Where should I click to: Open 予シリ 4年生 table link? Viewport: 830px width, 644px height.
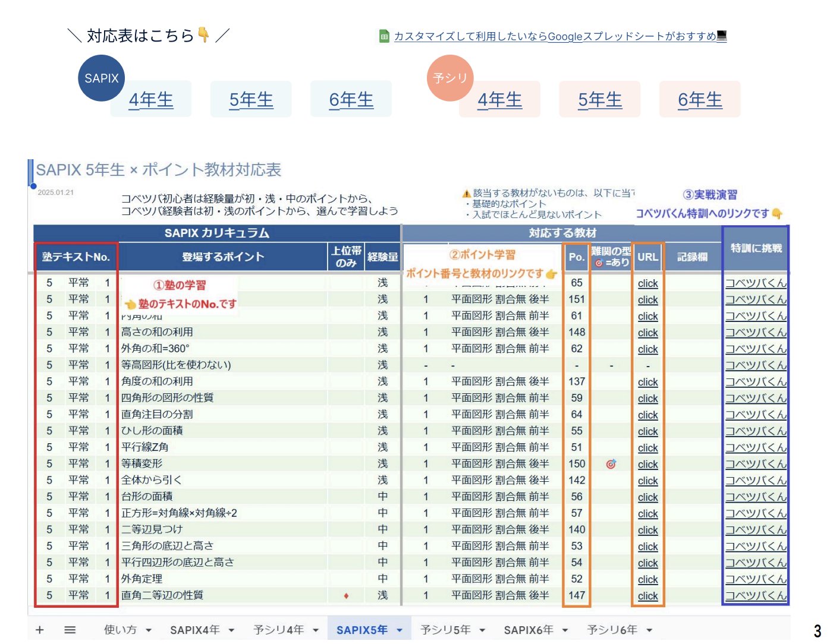tap(499, 99)
